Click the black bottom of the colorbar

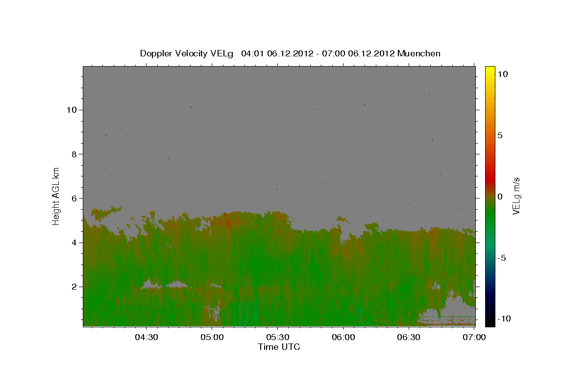[490, 321]
